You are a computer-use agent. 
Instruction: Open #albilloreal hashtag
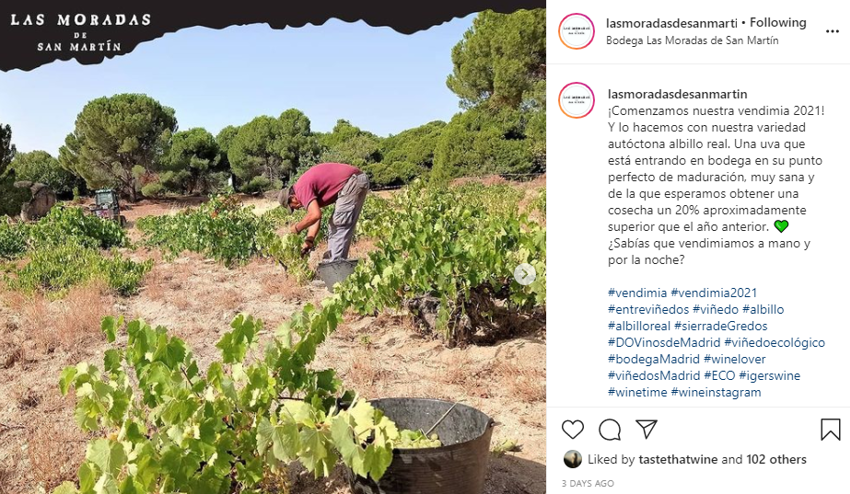click(639, 326)
